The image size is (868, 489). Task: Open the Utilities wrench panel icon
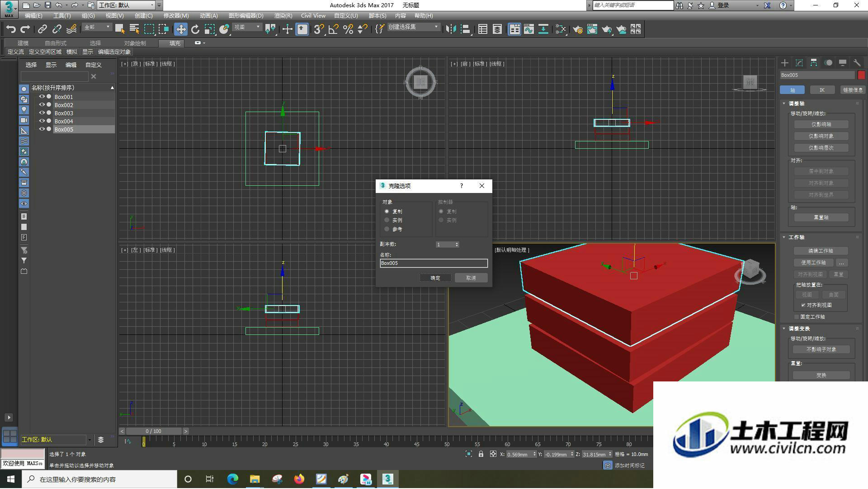click(857, 63)
